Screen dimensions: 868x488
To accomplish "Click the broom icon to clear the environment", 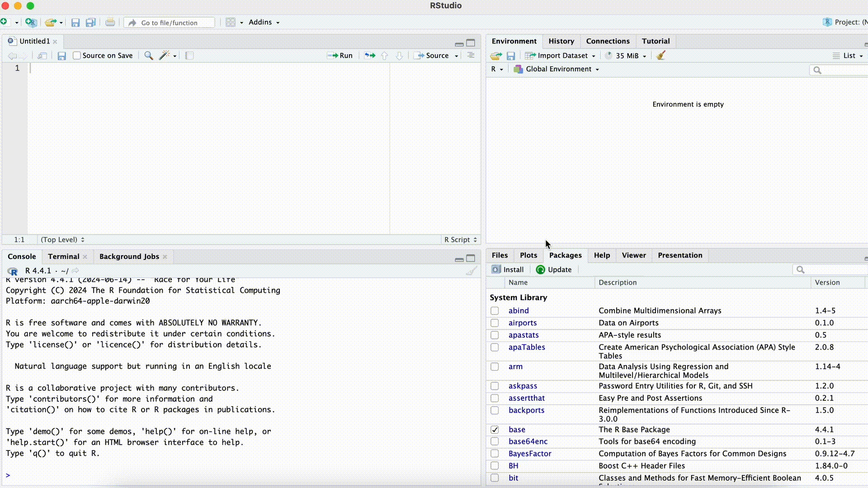I will click(661, 56).
